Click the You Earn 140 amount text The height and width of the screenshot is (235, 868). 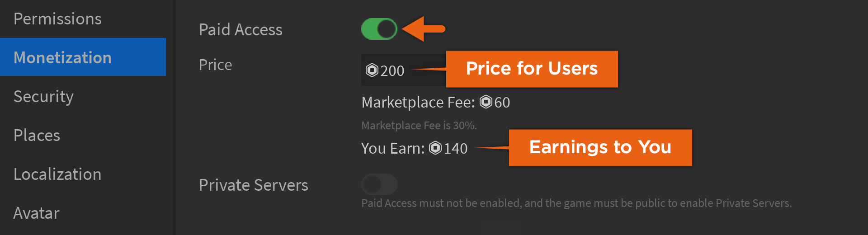click(x=414, y=148)
